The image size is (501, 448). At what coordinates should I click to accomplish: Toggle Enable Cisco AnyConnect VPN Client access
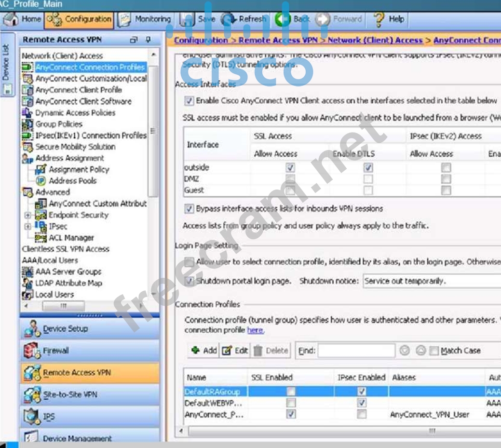click(x=189, y=101)
